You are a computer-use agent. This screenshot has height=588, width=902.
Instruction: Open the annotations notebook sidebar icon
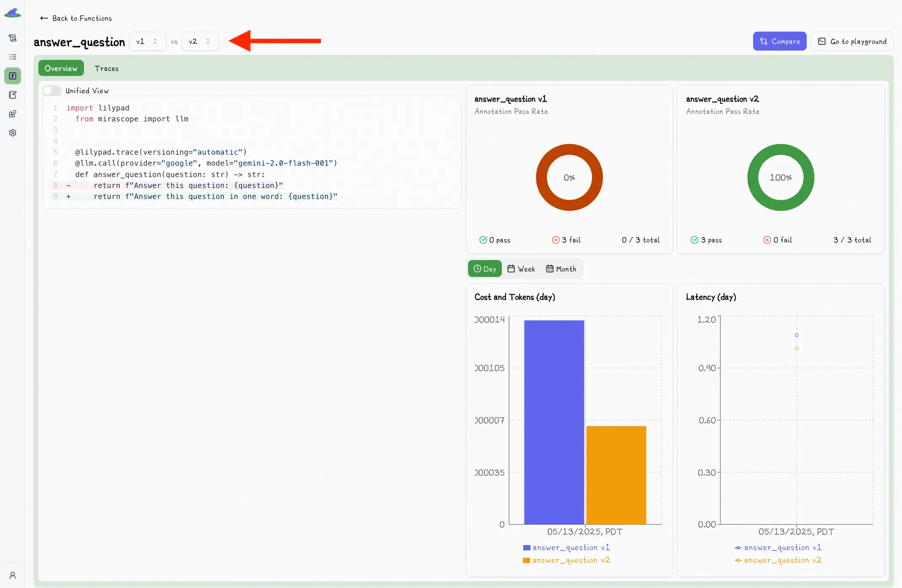tap(13, 95)
